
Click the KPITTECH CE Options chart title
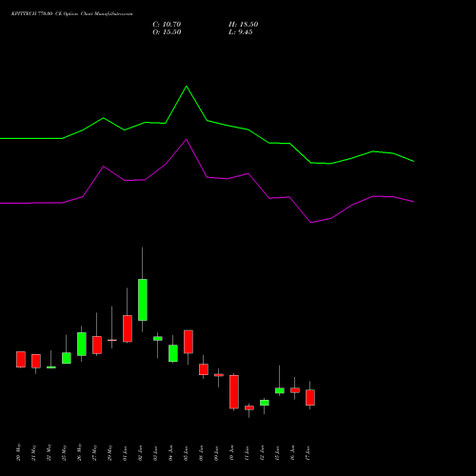point(71,14)
